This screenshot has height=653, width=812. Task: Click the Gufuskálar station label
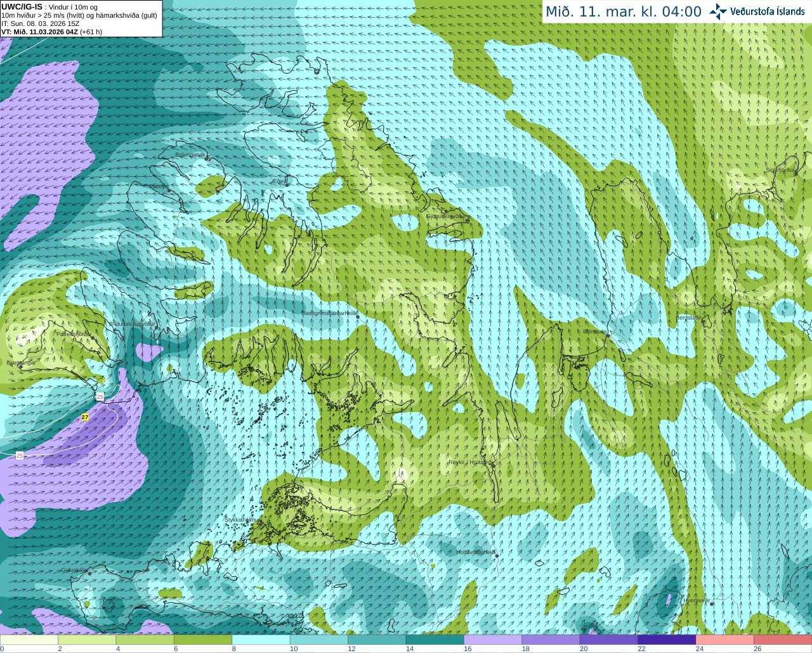[x=74, y=570]
